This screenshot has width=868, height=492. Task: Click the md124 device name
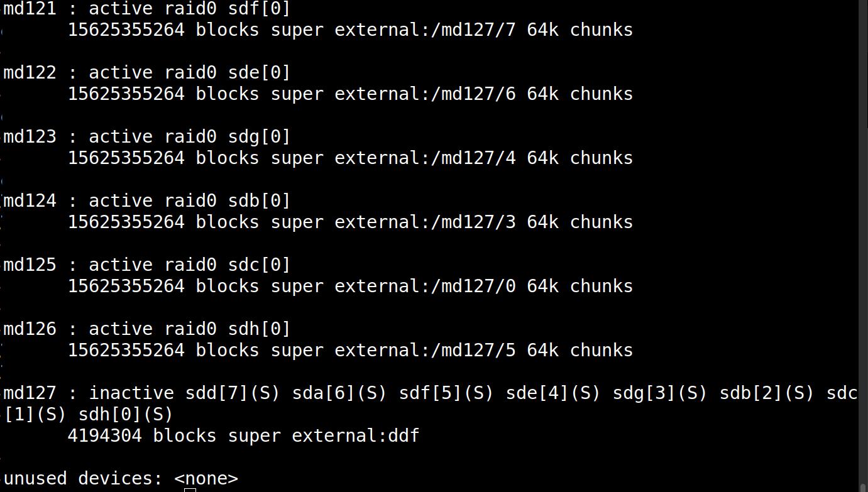coord(30,201)
